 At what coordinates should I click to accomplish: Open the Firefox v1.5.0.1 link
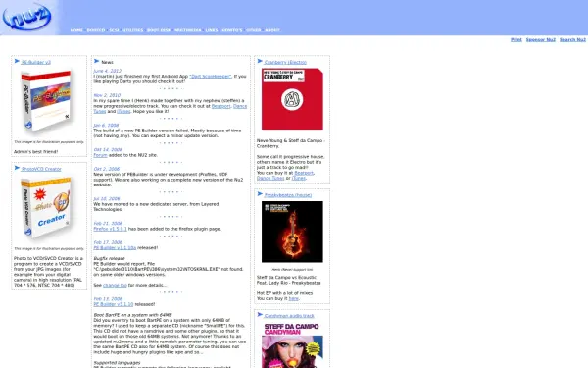(x=110, y=229)
